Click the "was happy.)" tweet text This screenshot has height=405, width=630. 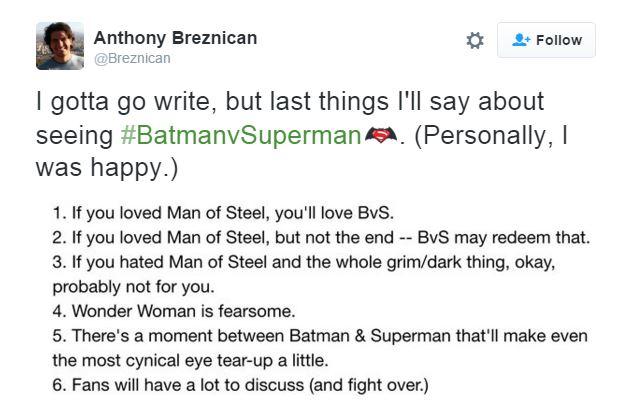pyautogui.click(x=106, y=168)
